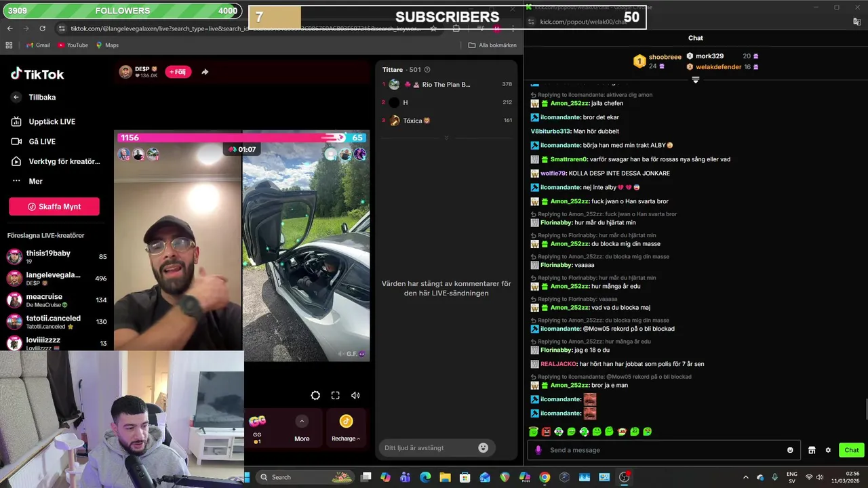Click the TikTok logo

pos(37,74)
